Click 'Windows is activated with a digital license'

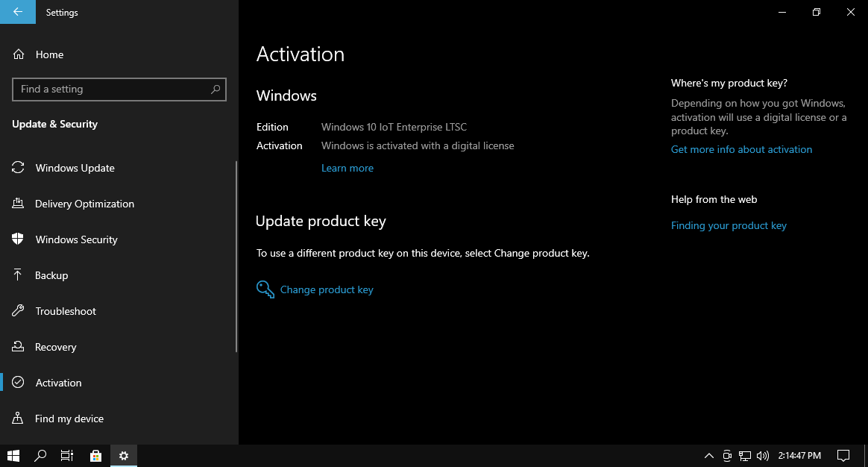pos(418,145)
